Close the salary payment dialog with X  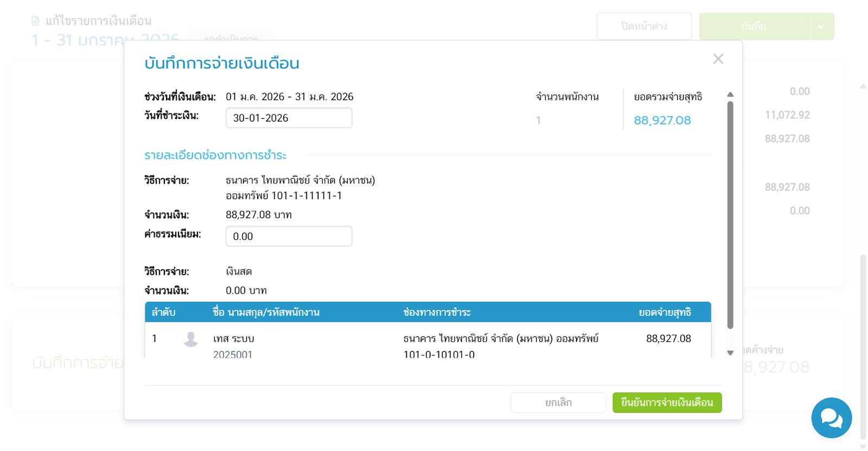[x=718, y=59]
